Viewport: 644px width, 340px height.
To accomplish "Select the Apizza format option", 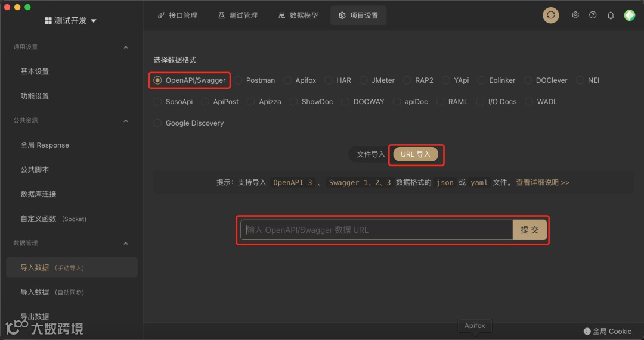I will point(264,102).
